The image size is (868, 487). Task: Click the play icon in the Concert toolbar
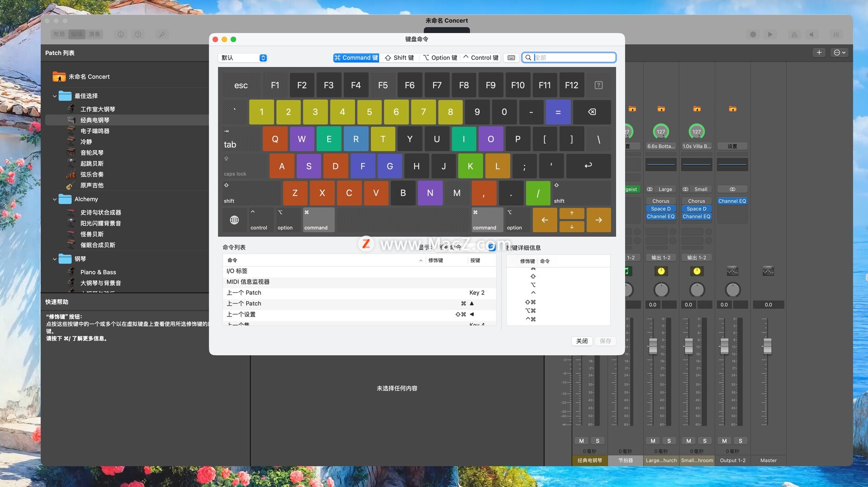point(770,34)
